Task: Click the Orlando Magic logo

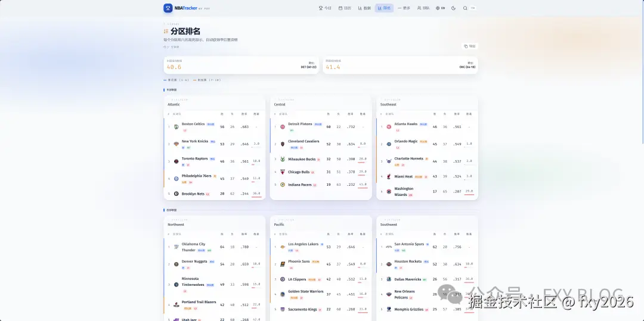Action: tap(389, 144)
